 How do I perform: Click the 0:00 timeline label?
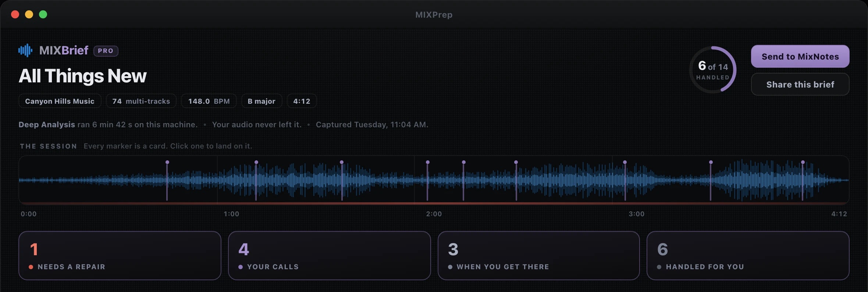pos(29,214)
